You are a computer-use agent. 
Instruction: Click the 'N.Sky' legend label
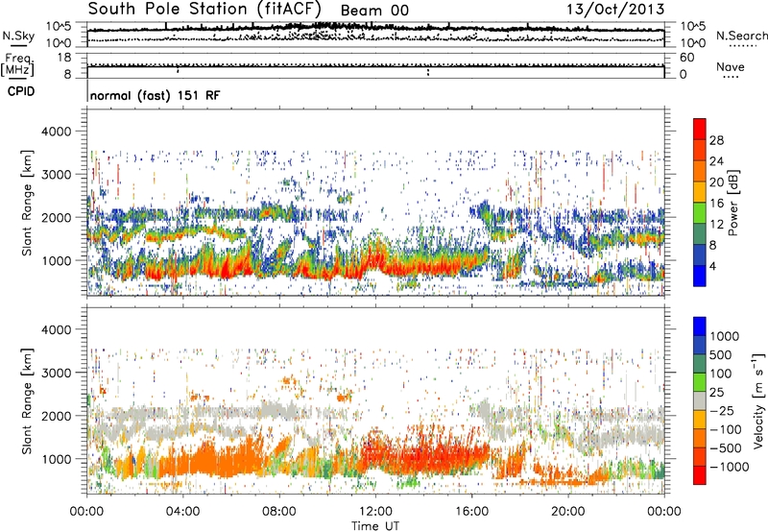[18, 36]
